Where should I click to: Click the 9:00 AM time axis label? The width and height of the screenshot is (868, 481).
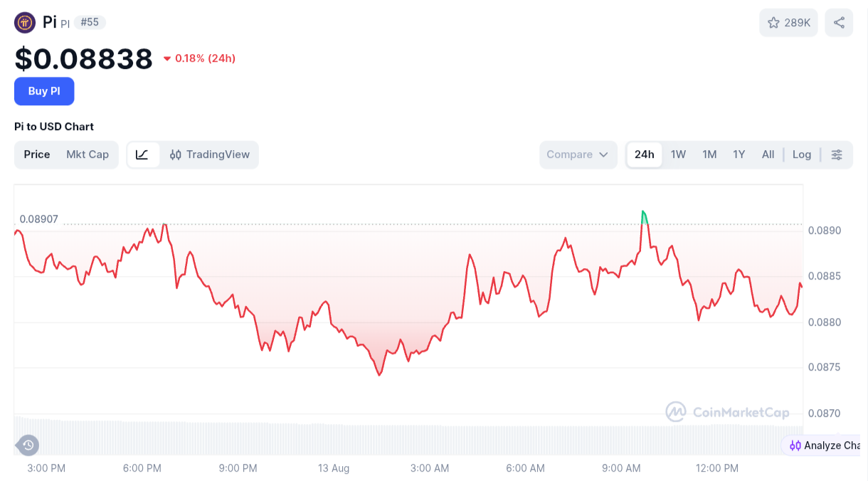coord(621,468)
